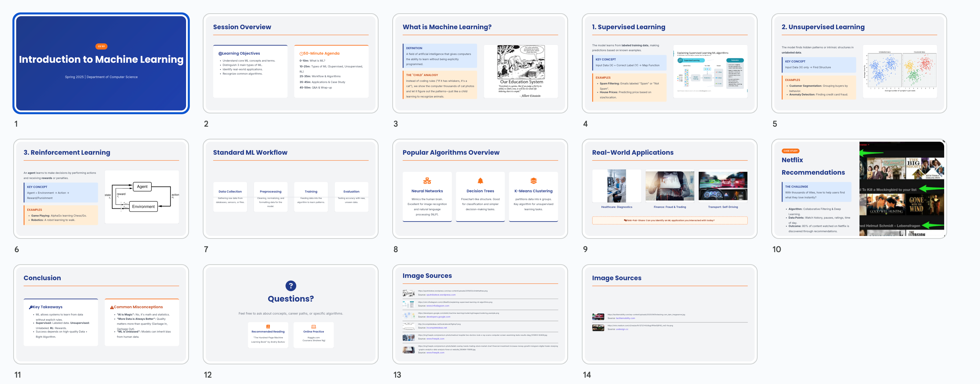Open the developers.google.com source link
980x384 pixels.
[x=438, y=317]
